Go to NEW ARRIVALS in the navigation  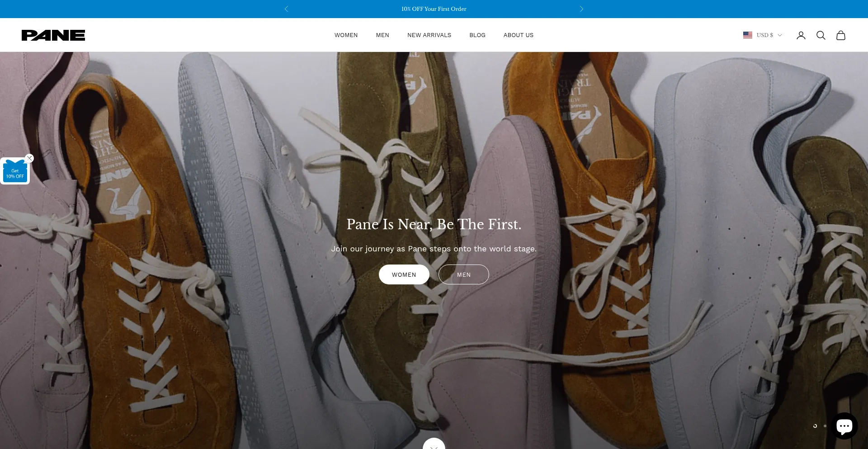(429, 35)
